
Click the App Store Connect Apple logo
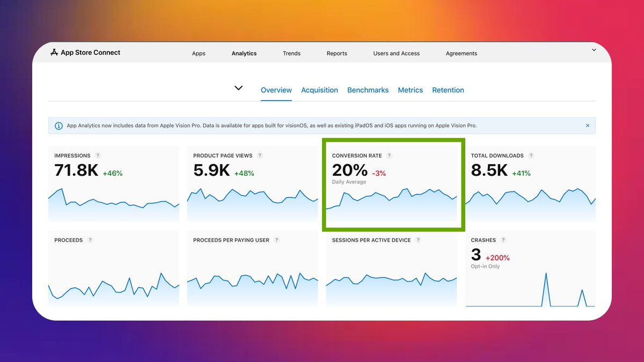[54, 53]
